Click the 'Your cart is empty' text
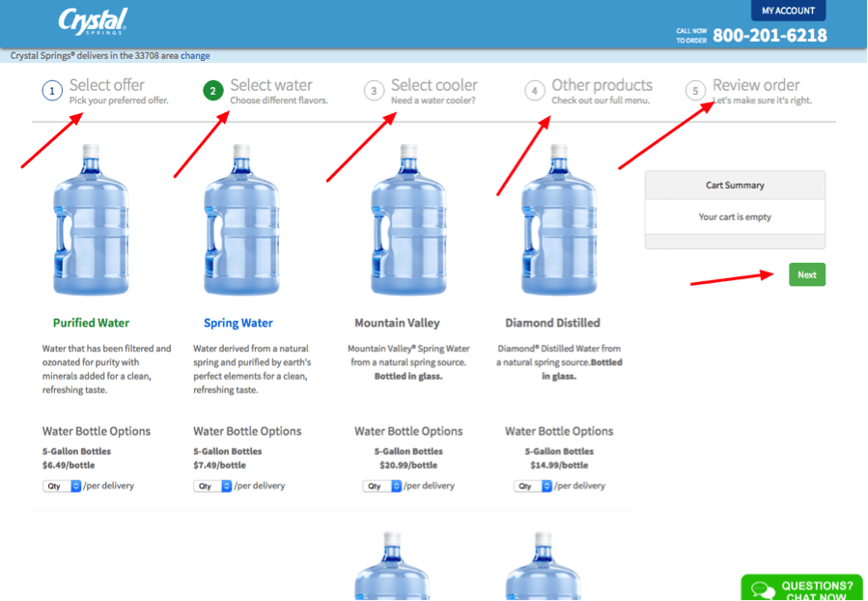Viewport: 868px width, 601px height. tap(735, 217)
